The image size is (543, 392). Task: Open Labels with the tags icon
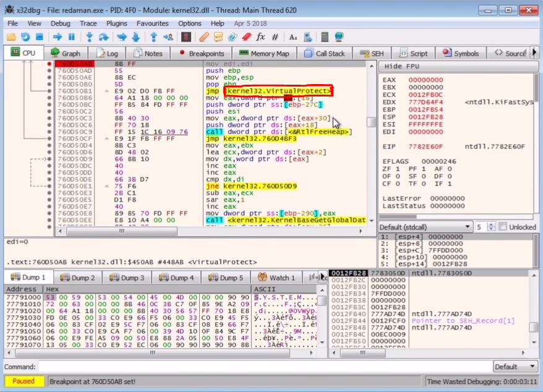pos(233,36)
